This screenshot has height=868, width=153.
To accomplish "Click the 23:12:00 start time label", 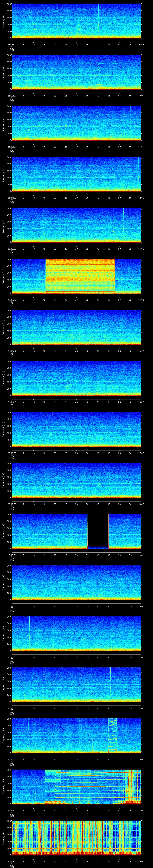I will [12, 249].
